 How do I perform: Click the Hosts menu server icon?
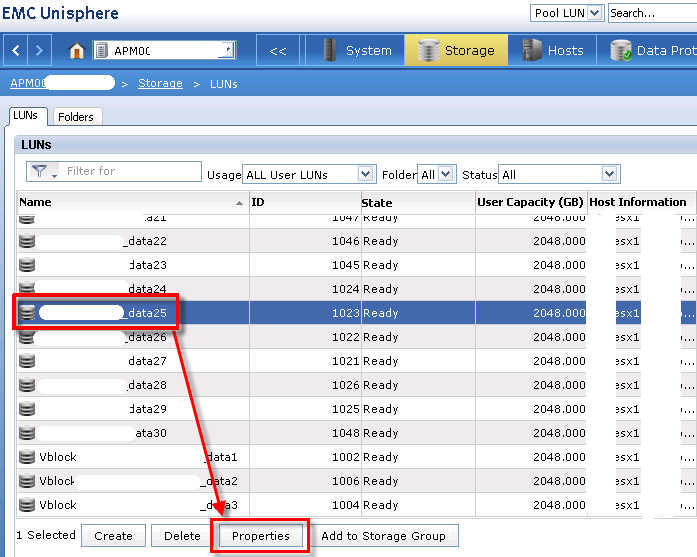531,50
